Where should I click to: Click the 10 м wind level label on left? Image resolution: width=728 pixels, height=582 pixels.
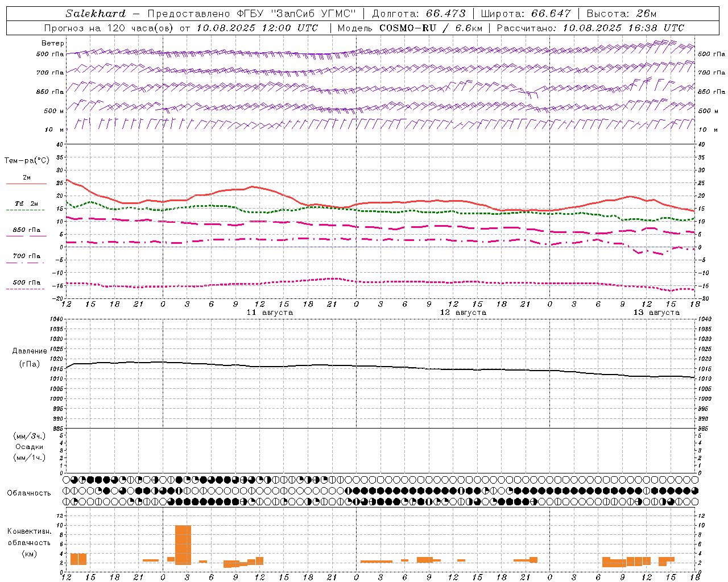(54, 130)
